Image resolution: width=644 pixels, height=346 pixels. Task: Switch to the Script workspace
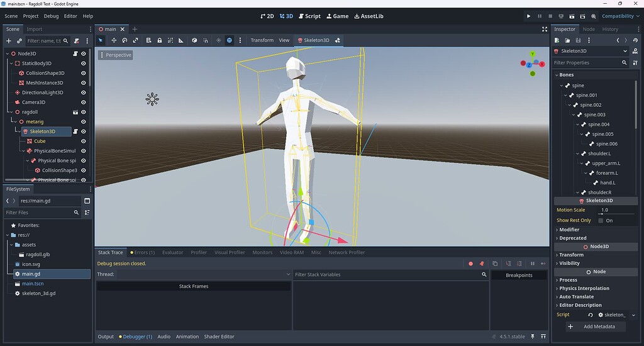pos(309,16)
